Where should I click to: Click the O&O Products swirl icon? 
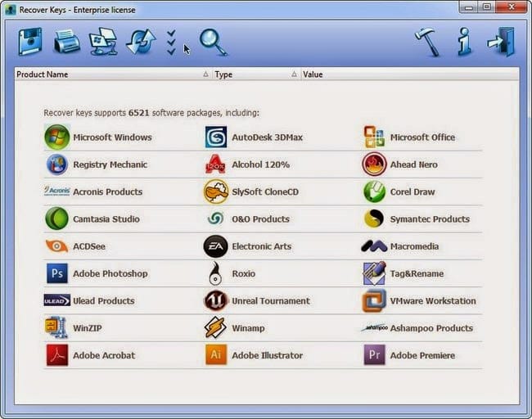click(215, 219)
